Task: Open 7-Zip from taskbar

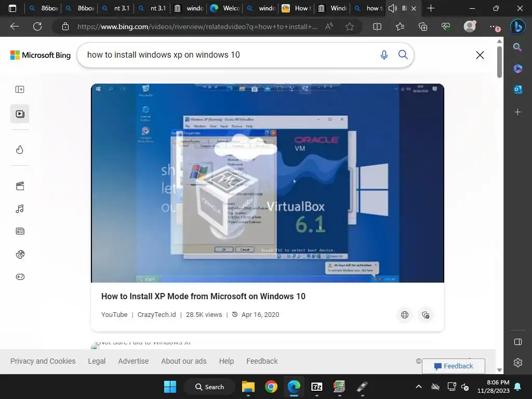Action: point(316,387)
